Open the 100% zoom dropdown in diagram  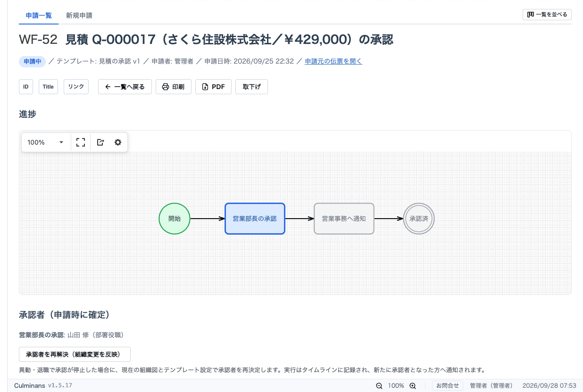(46, 142)
